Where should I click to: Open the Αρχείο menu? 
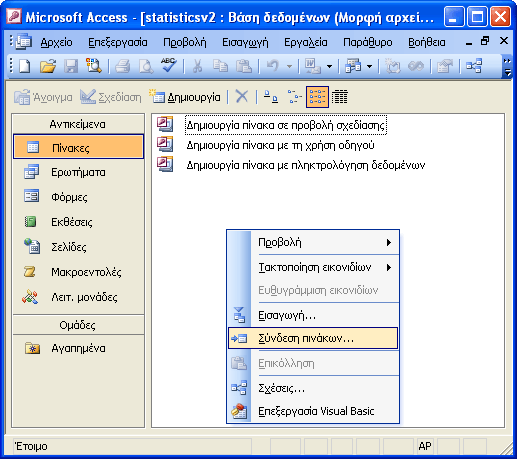click(x=56, y=42)
